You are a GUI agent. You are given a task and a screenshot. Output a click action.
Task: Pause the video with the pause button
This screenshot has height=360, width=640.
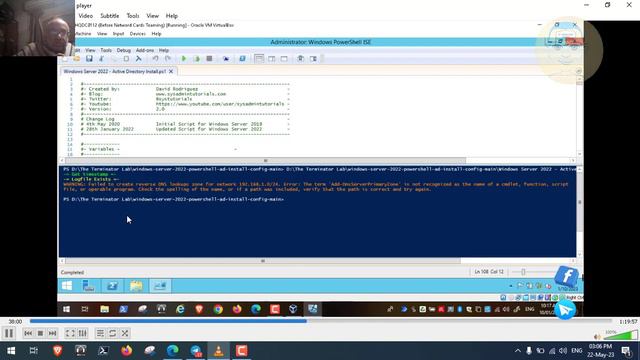click(x=9, y=333)
